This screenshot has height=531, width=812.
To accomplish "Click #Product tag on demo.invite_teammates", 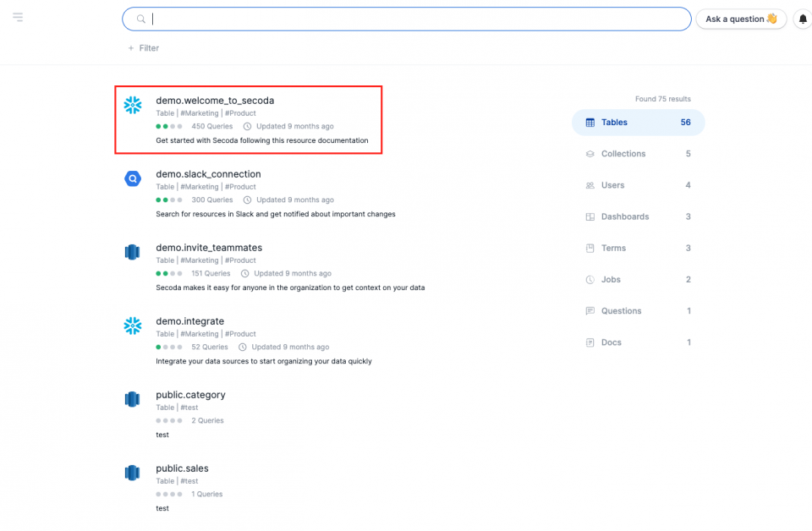I will [240, 260].
